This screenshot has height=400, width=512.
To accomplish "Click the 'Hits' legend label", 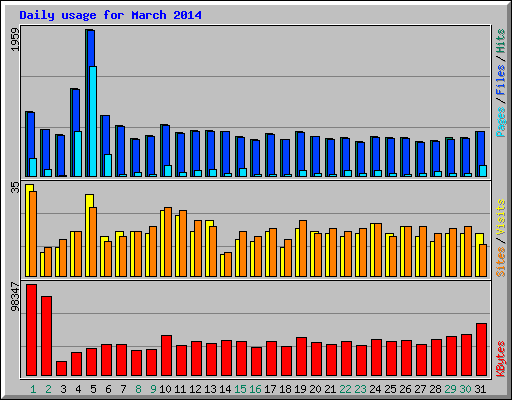I will coord(501,41).
